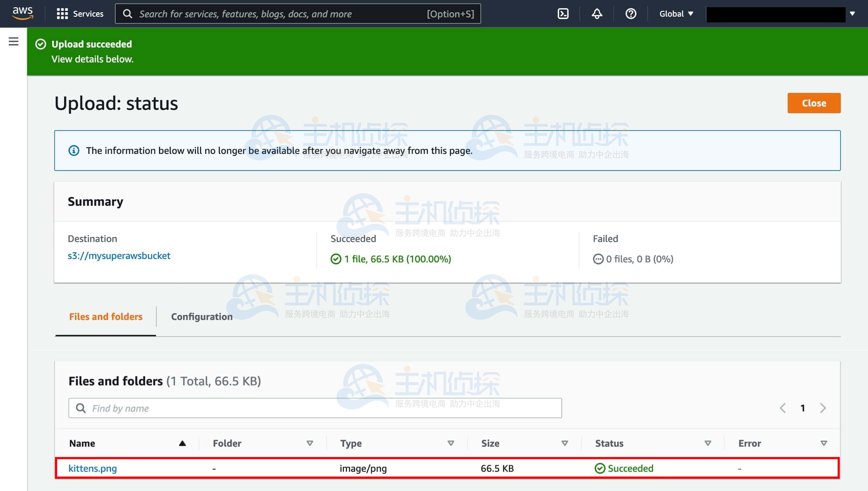Viewport: 868px width, 491px height.
Task: Launch the CloudShell terminal icon
Action: pos(563,14)
